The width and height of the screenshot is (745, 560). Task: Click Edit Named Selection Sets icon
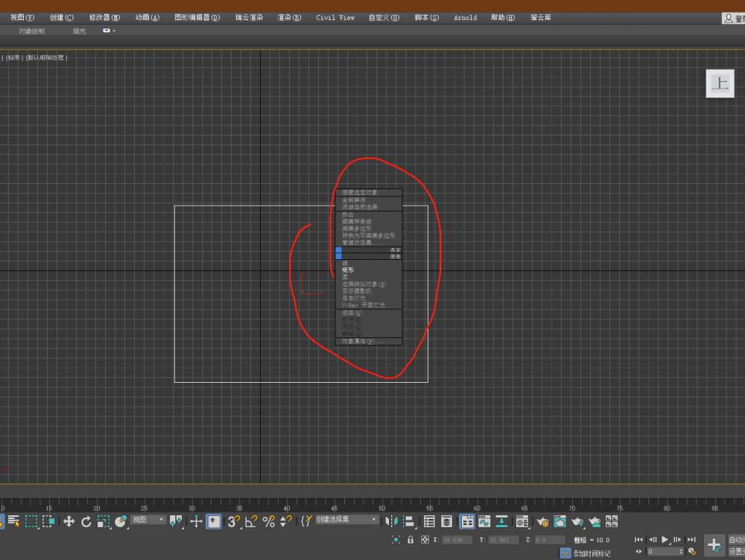[x=306, y=521]
